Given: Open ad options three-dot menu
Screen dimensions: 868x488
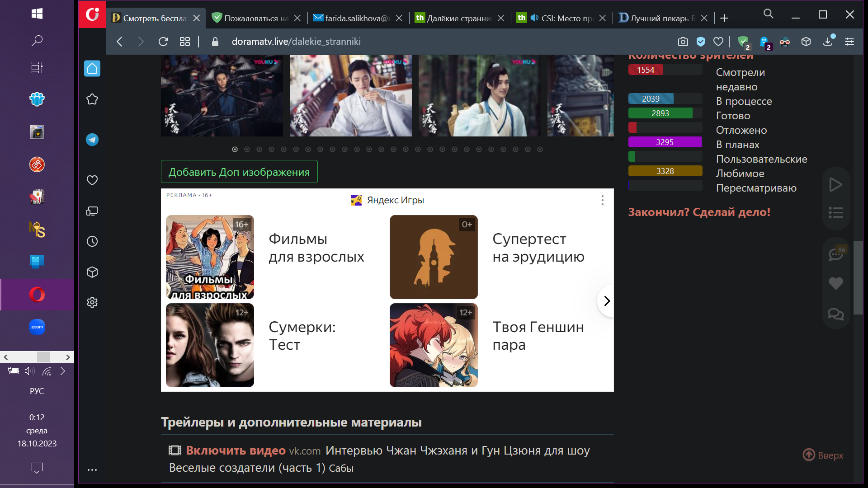Looking at the screenshot, I should click(602, 200).
